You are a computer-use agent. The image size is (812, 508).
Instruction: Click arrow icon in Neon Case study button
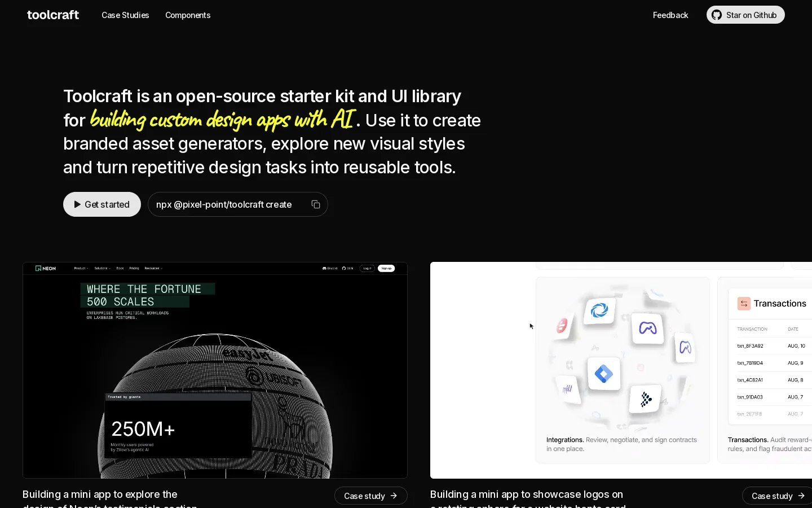[x=394, y=496]
